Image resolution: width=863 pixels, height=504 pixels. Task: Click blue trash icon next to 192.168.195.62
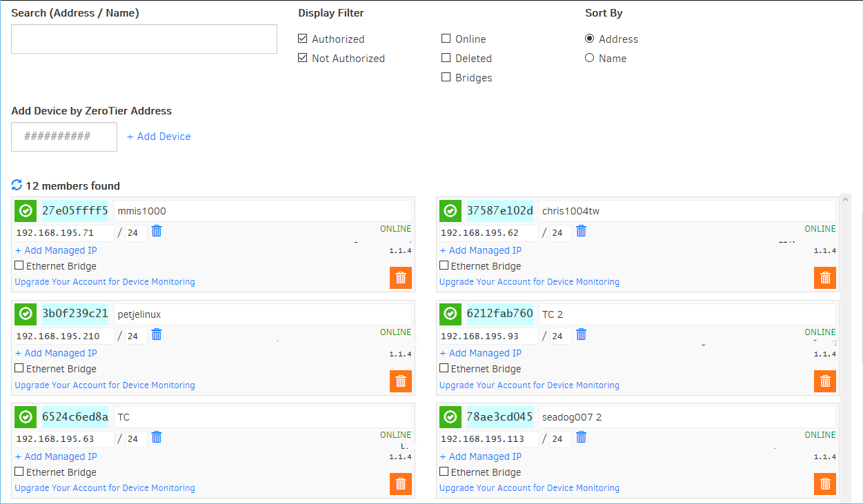(582, 232)
